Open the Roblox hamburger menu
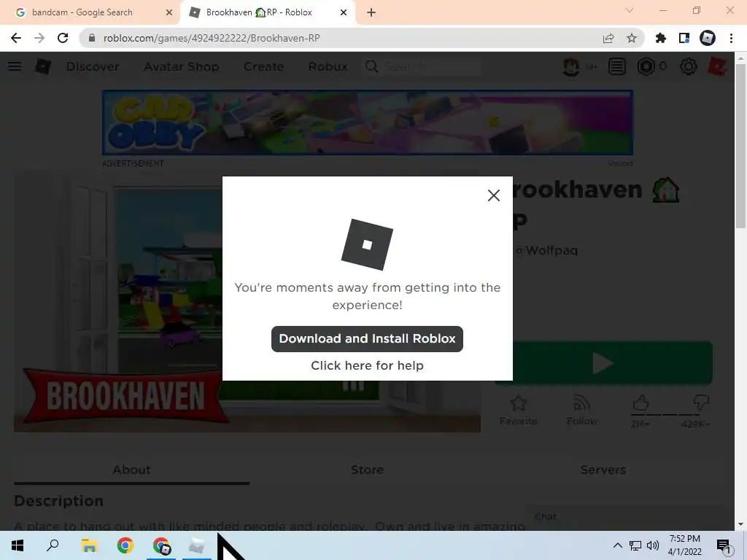Image resolution: width=747 pixels, height=560 pixels. coord(15,66)
